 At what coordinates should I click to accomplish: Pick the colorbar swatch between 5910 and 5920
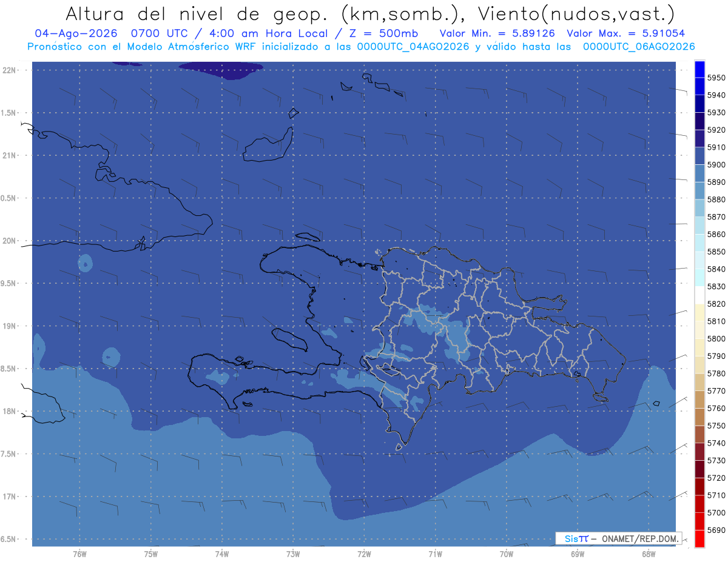coord(699,139)
